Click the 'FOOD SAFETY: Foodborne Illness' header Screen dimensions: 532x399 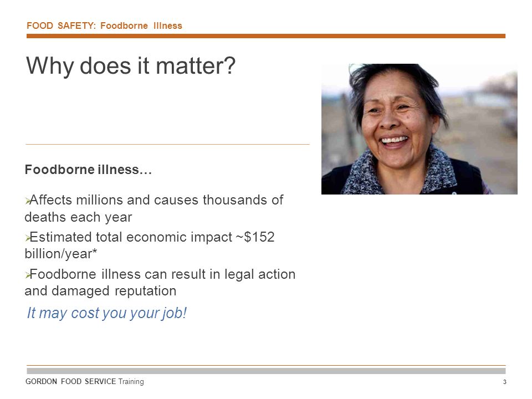pos(104,26)
